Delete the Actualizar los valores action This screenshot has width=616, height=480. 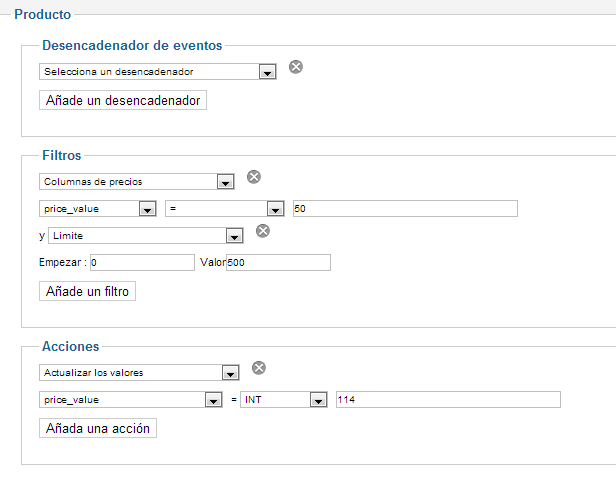click(259, 367)
